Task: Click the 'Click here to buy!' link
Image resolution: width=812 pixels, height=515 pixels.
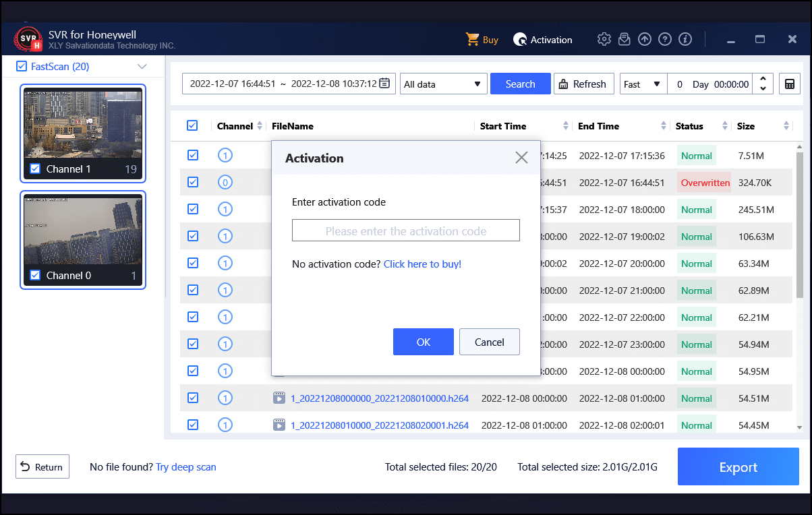Action: tap(422, 264)
